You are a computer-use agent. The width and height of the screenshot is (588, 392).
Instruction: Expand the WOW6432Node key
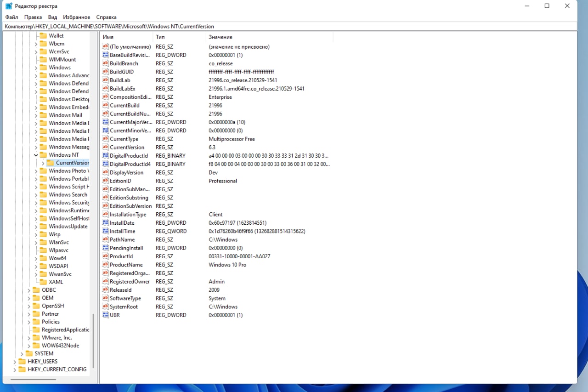(28, 346)
